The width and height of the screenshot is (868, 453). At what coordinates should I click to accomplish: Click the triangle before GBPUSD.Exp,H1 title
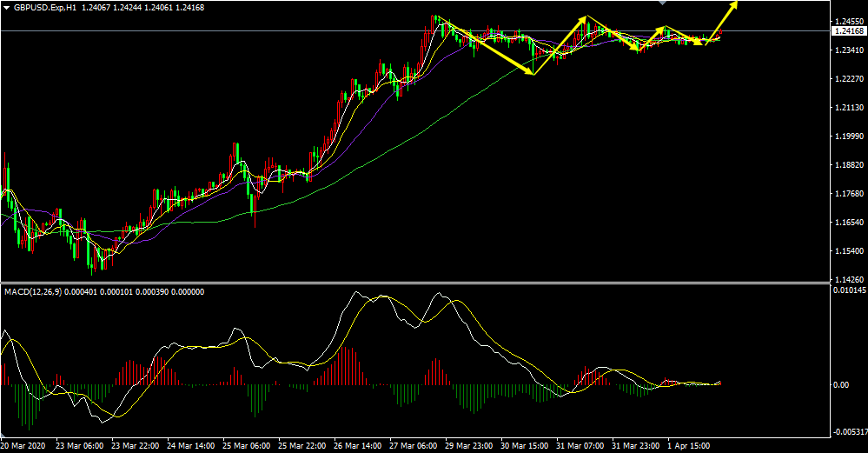coord(7,8)
